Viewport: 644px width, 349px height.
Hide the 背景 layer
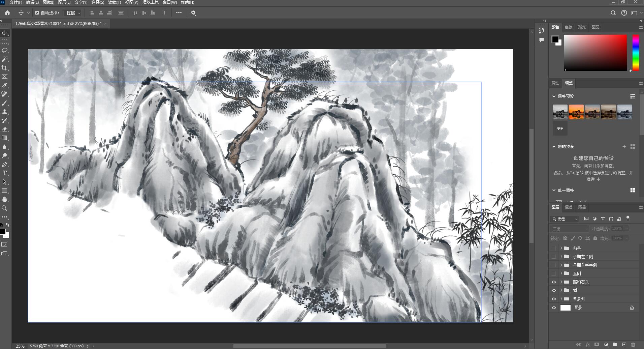tap(554, 308)
